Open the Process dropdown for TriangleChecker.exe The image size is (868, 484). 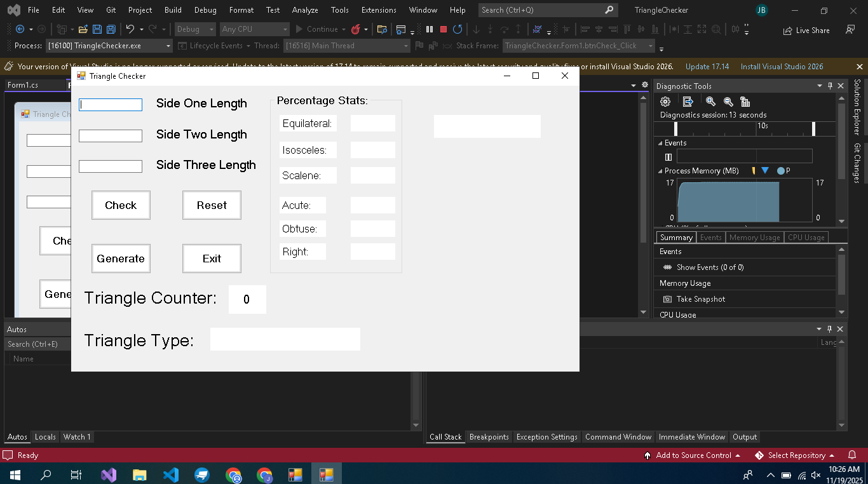click(168, 46)
